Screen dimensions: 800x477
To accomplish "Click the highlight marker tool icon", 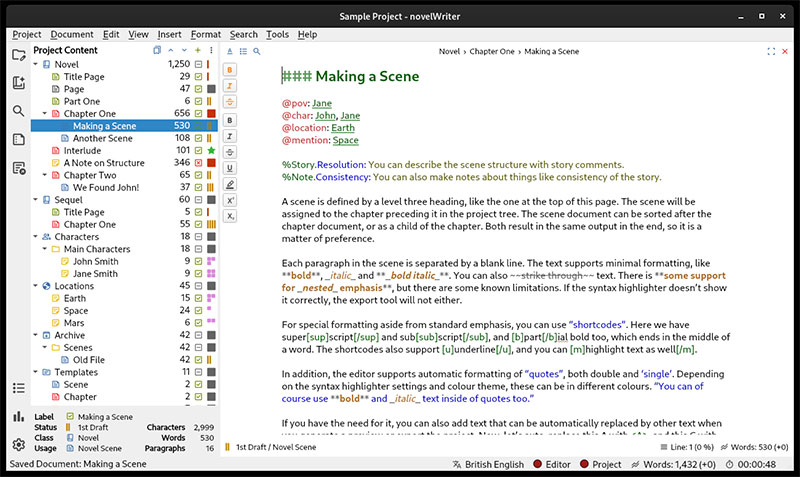I will [x=230, y=184].
